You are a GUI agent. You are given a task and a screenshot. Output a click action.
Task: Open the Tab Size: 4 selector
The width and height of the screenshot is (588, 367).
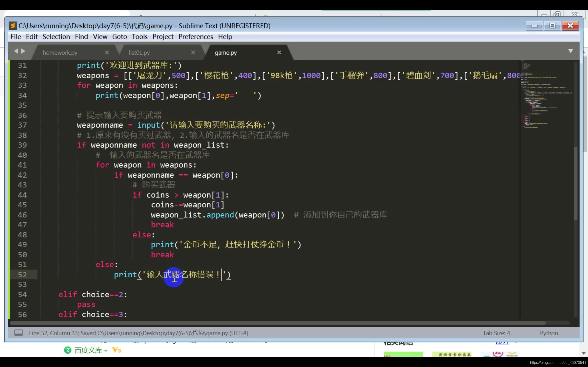click(496, 333)
